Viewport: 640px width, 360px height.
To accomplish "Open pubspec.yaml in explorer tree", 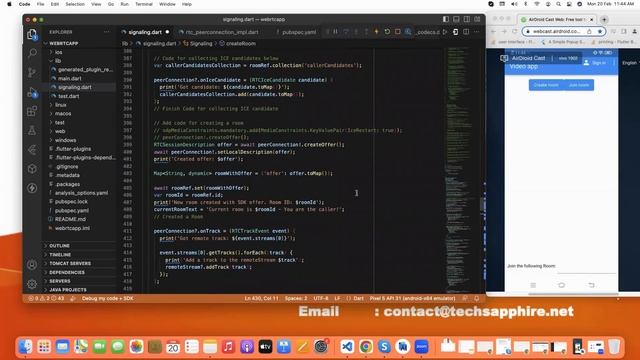I will coord(72,211).
